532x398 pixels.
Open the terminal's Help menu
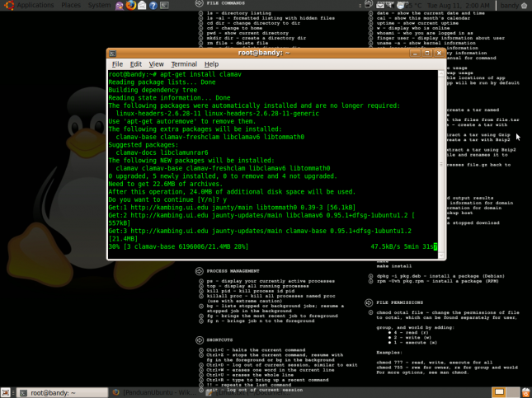[211, 64]
